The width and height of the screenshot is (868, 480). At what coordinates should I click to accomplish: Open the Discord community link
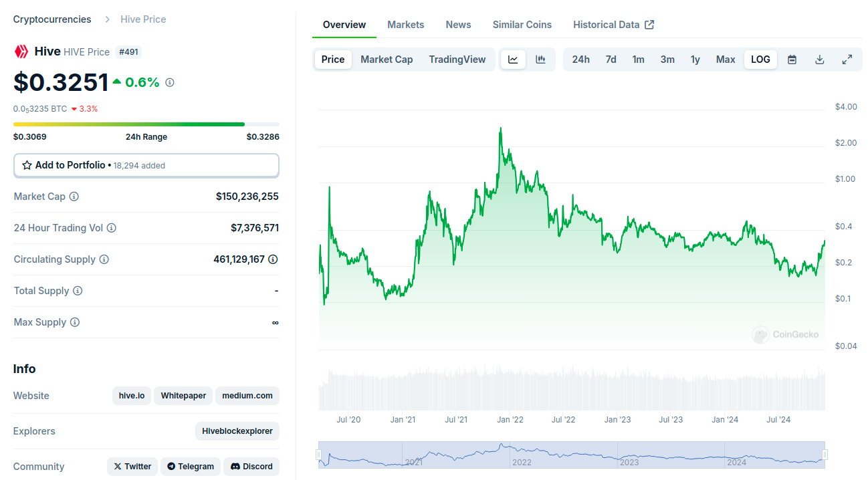pos(251,467)
